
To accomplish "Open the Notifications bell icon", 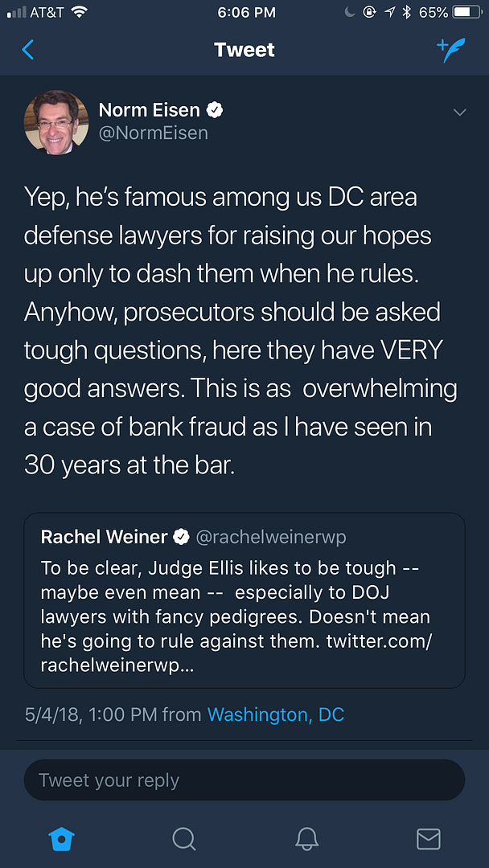I will coord(306,839).
